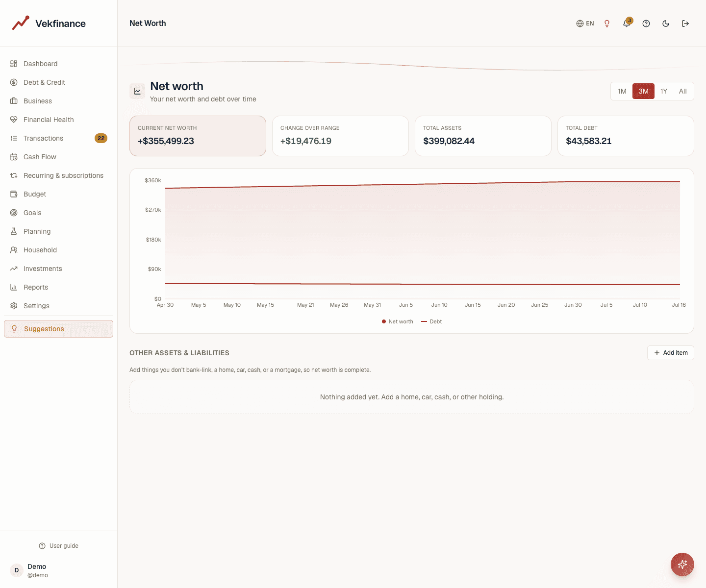Open the Reports page
This screenshot has width=706, height=588.
coord(58,287)
